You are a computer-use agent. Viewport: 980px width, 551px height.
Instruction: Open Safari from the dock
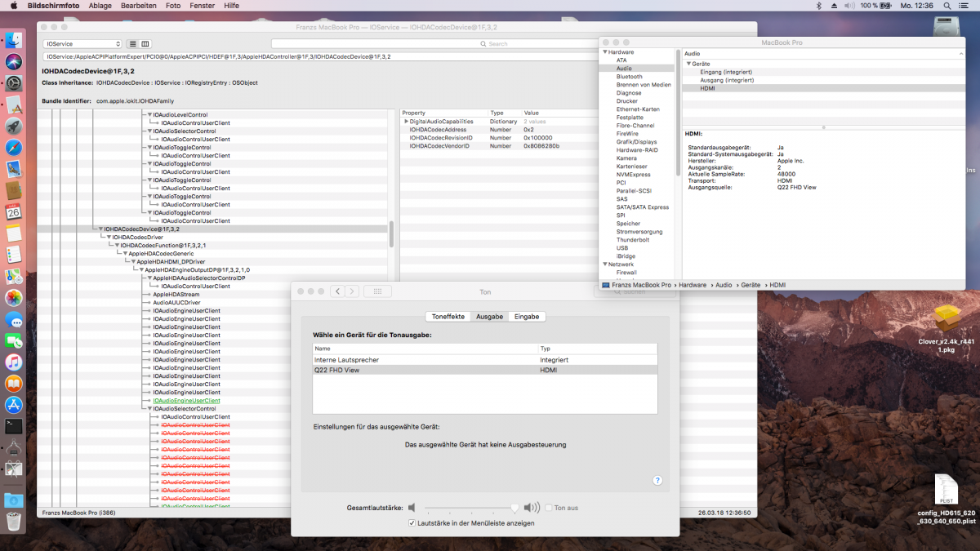tap(14, 148)
